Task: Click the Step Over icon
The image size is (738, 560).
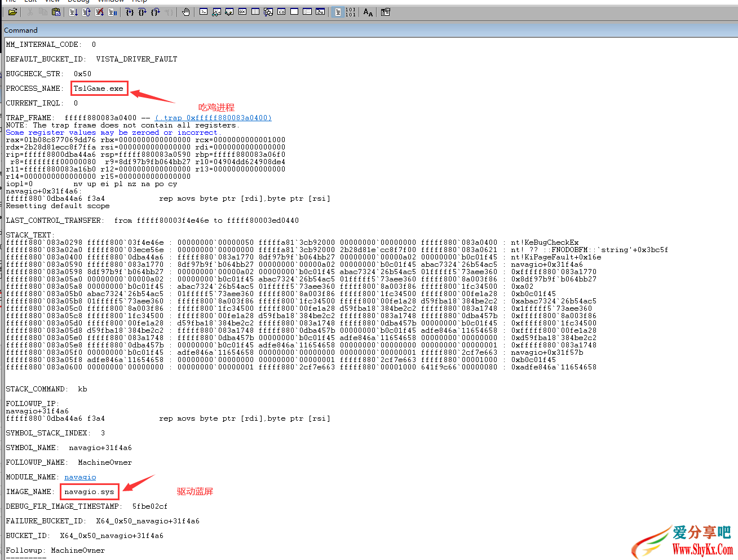Action: tap(142, 12)
